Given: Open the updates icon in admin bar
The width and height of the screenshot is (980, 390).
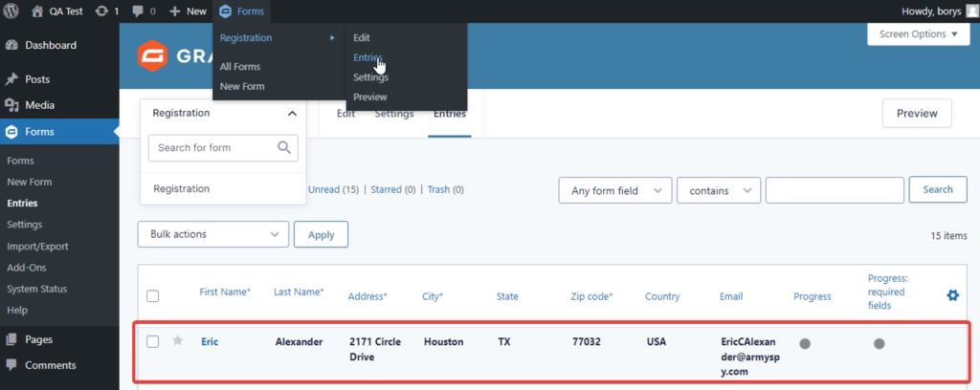Looking at the screenshot, I should [101, 11].
